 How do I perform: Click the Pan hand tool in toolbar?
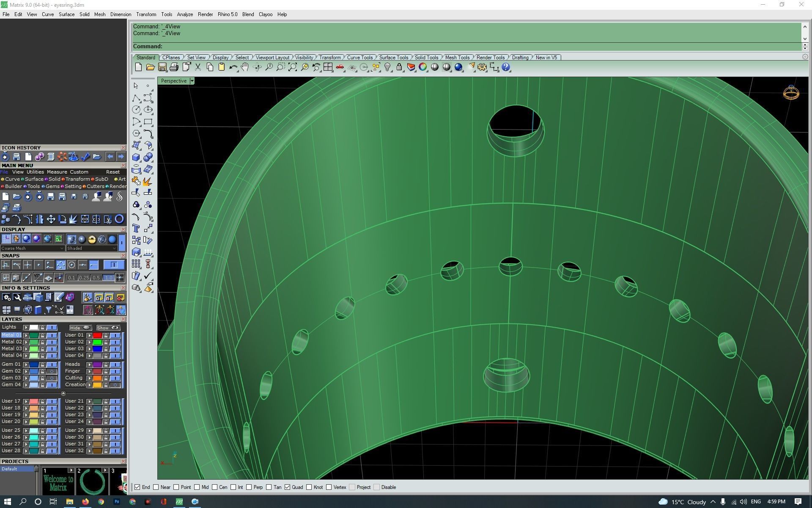coord(245,67)
